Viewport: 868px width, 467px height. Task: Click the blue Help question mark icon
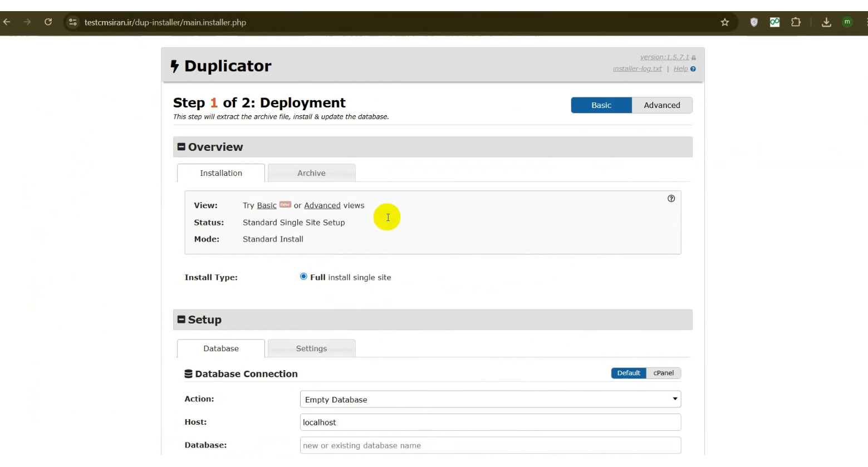pos(693,69)
